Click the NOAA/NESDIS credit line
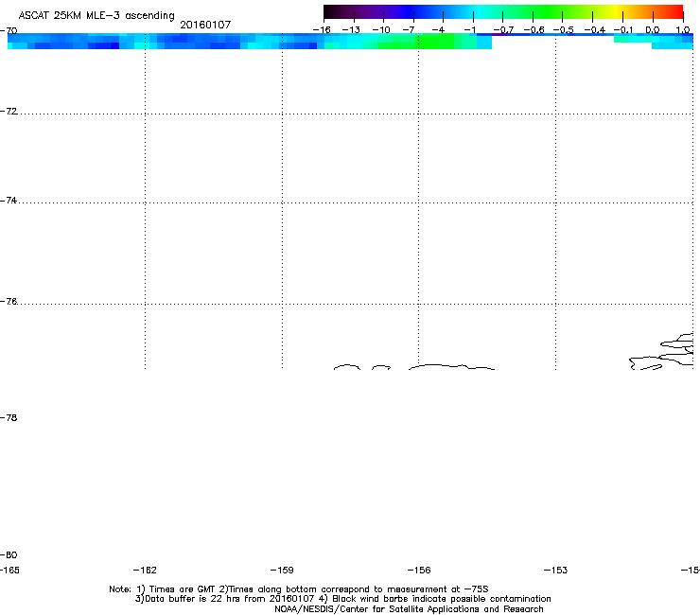The image size is (700, 615). [x=409, y=609]
